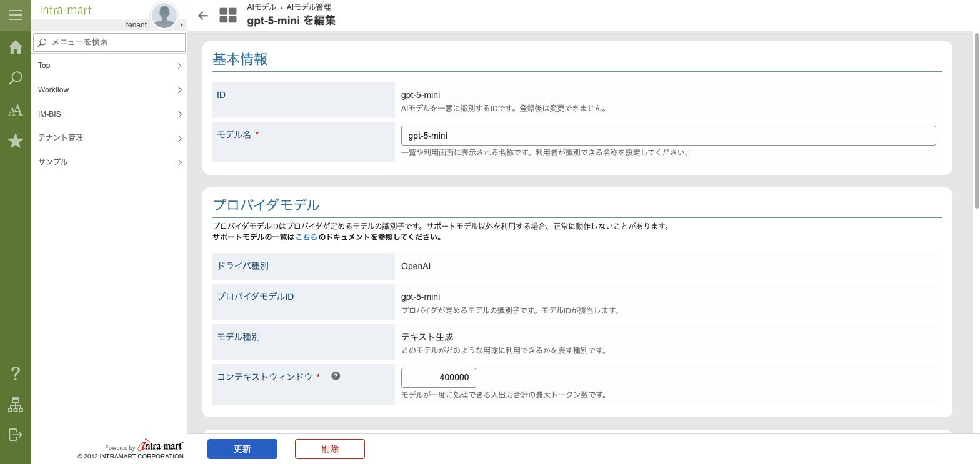This screenshot has height=464, width=980.
Task: Expand the IM-BIS menu item
Action: [x=109, y=114]
